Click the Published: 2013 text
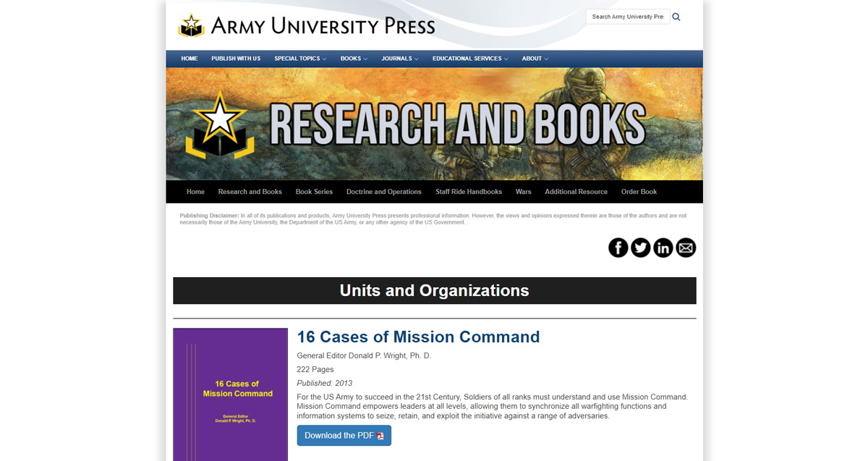 click(325, 383)
